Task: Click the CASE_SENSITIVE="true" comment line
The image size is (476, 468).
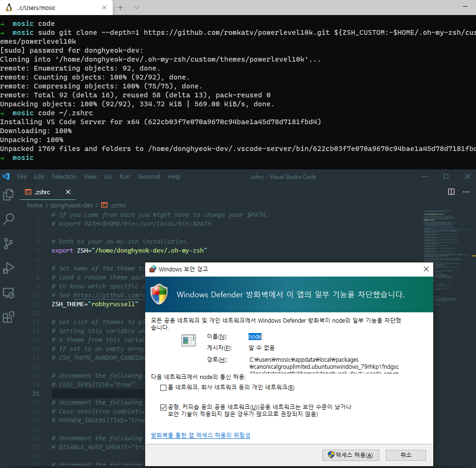Action: 93,385
